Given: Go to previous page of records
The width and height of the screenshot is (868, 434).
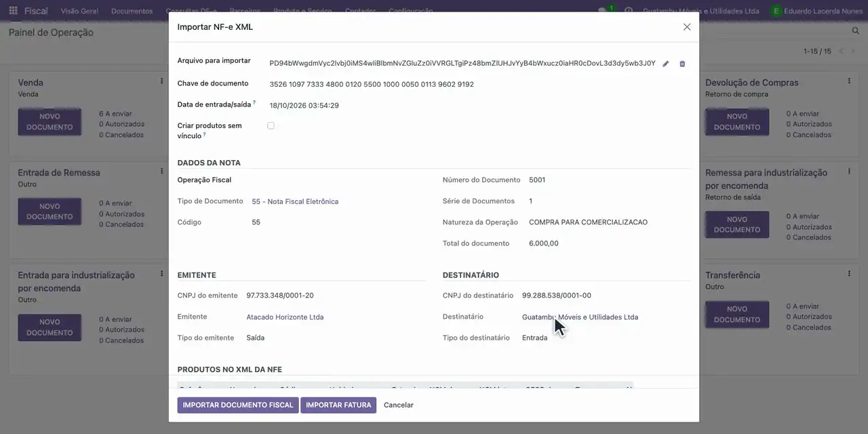Looking at the screenshot, I should 842,51.
